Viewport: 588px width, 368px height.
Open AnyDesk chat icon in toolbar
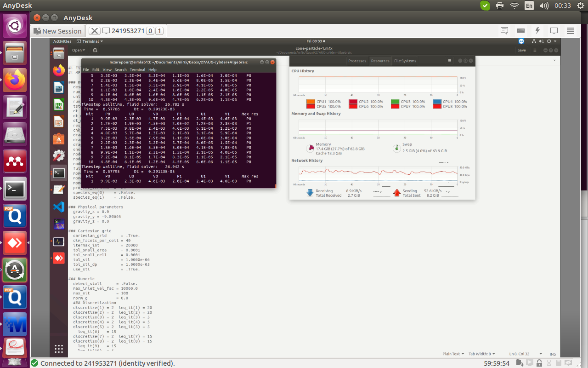[504, 31]
